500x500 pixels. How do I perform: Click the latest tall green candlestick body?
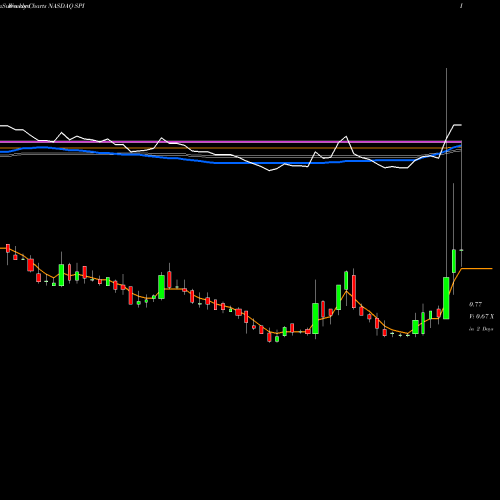tap(446, 298)
